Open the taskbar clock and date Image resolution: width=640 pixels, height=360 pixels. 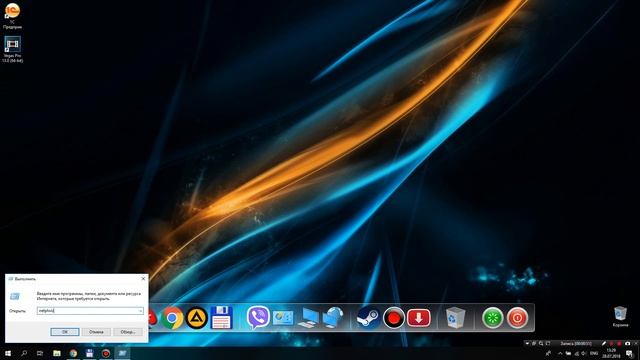point(611,353)
